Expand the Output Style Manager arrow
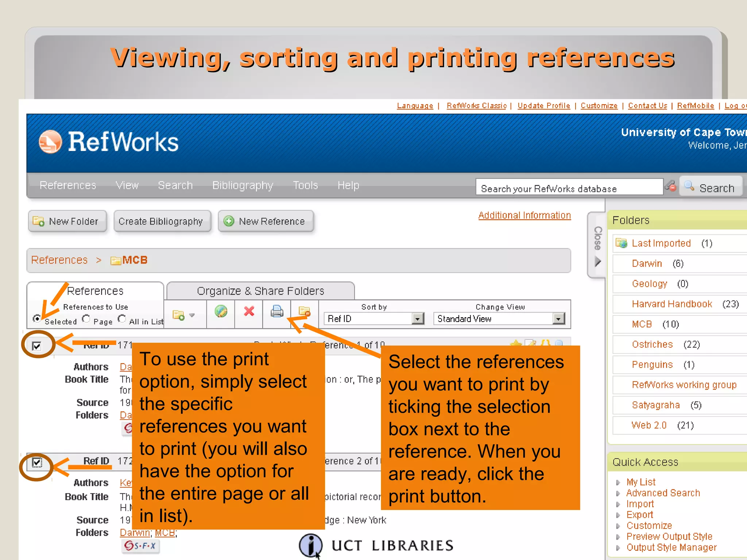The image size is (747, 560). [x=618, y=548]
